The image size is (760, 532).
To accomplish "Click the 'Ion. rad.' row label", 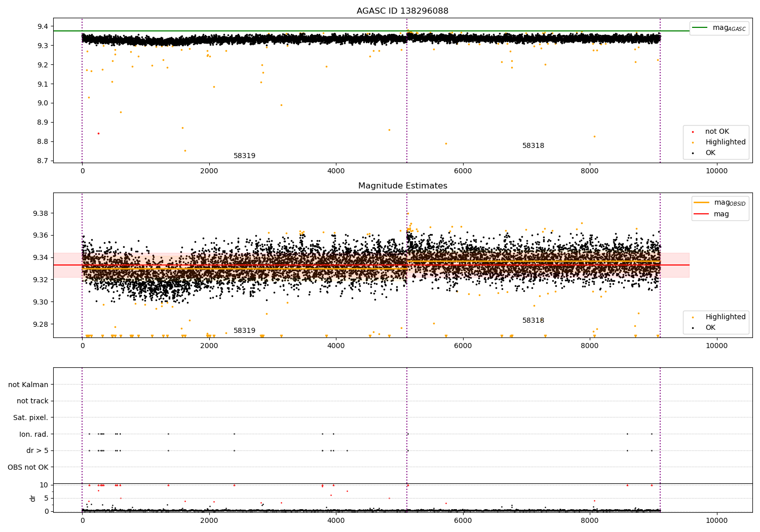I will click(x=34, y=434).
